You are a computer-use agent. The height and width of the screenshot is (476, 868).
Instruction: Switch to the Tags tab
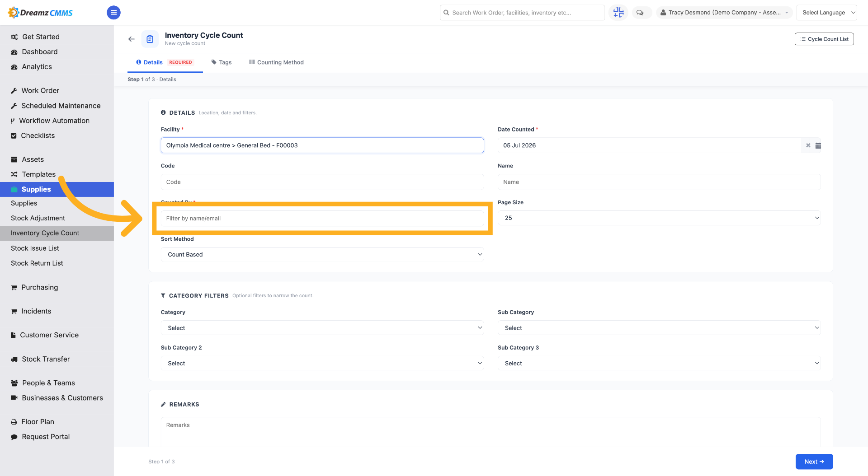pos(222,62)
